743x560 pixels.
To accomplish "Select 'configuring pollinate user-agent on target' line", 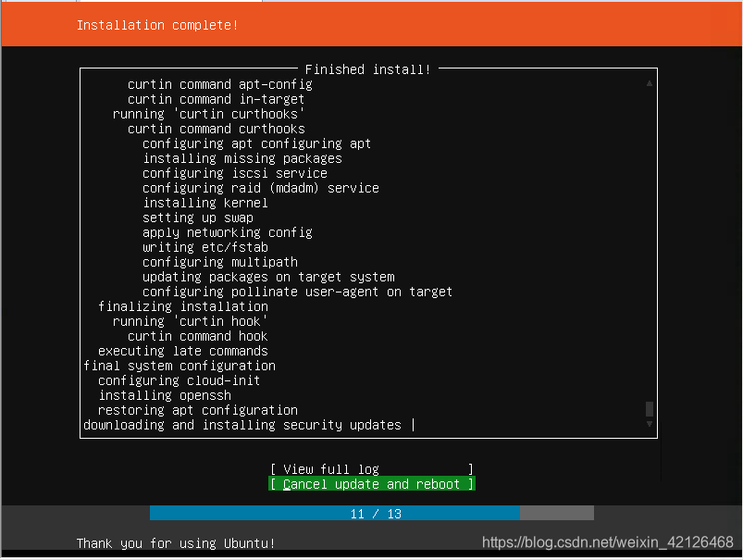I will coord(298,292).
